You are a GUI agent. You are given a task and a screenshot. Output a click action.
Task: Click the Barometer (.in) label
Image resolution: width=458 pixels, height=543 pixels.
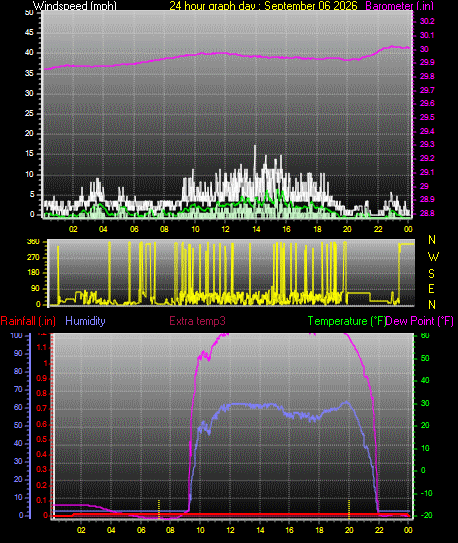coord(399,6)
